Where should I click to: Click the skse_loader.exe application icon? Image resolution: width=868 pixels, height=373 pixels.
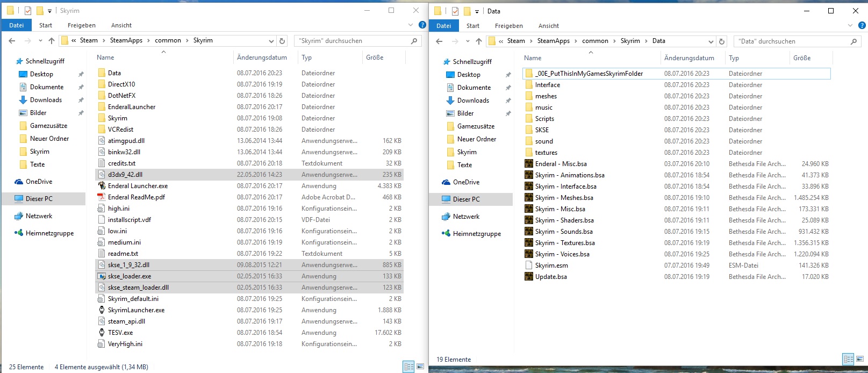pyautogui.click(x=102, y=276)
